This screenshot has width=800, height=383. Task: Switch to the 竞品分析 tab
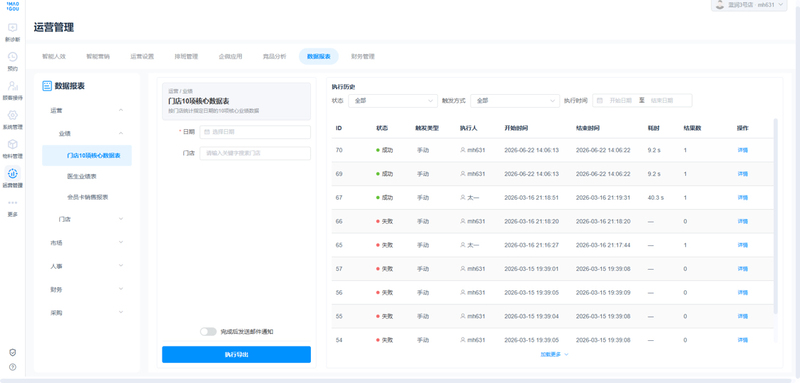pyautogui.click(x=274, y=57)
